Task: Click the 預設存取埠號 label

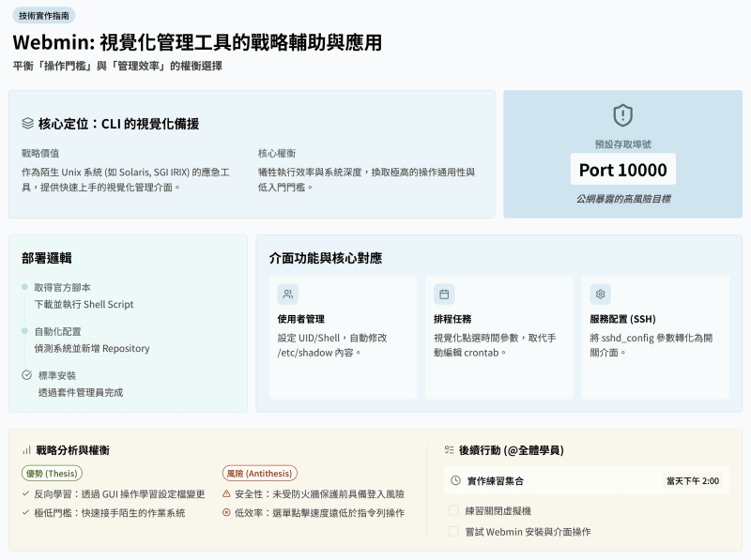Action: click(622, 144)
